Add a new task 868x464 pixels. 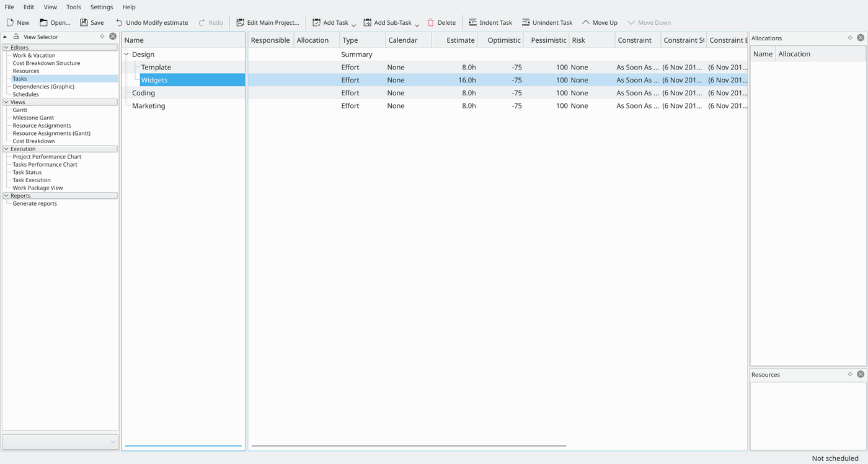(x=330, y=22)
